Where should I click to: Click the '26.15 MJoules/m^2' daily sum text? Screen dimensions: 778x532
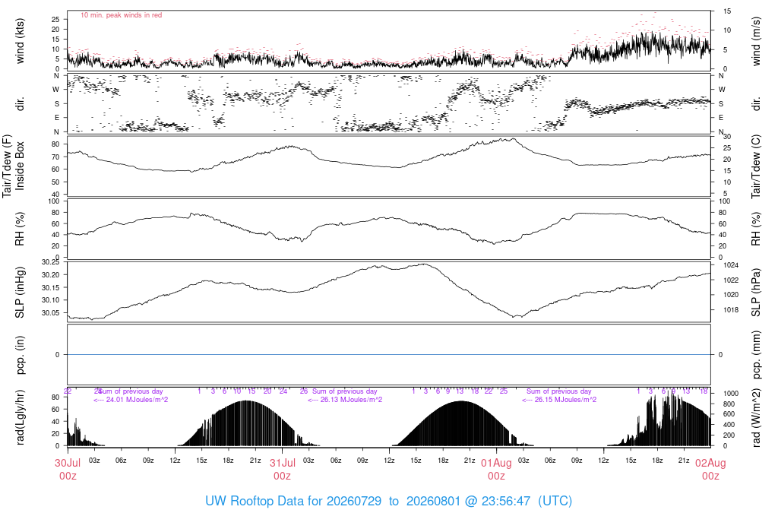pos(559,400)
